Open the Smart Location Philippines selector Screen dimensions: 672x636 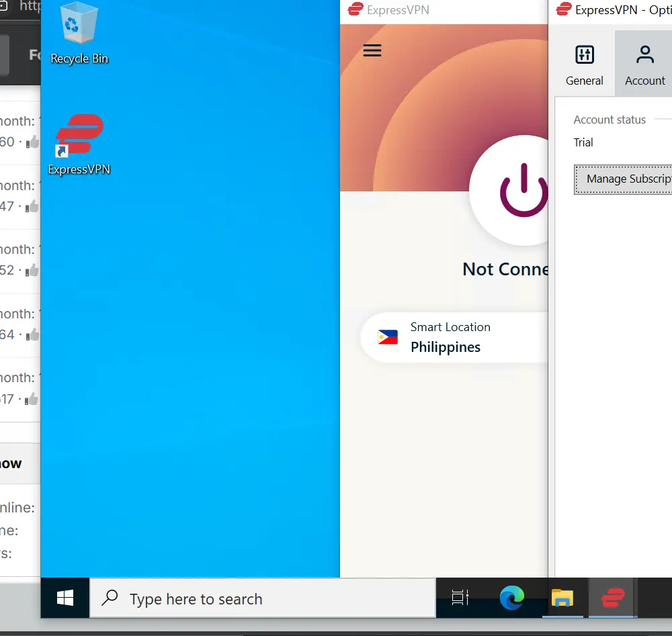[454, 338]
